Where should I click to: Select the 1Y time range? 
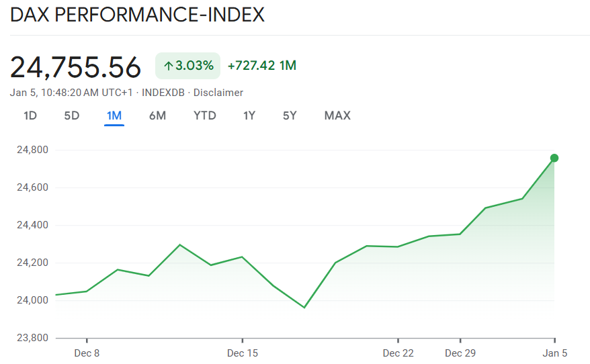click(249, 116)
